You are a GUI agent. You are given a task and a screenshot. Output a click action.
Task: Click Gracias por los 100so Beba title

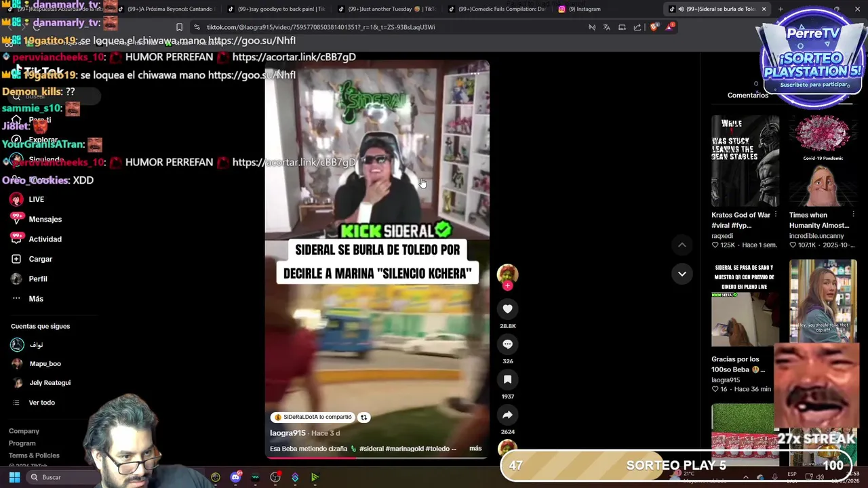click(738, 364)
